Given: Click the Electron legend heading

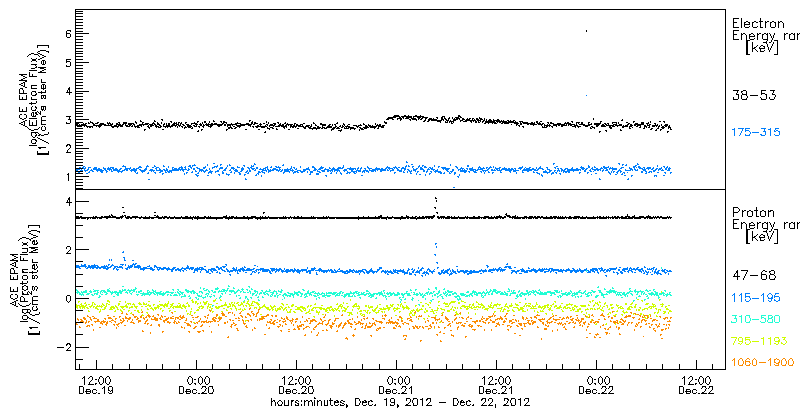Looking at the screenshot, I should (758, 23).
